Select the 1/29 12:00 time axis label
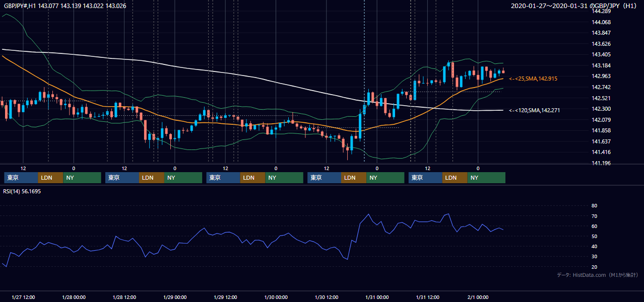 tap(226, 297)
